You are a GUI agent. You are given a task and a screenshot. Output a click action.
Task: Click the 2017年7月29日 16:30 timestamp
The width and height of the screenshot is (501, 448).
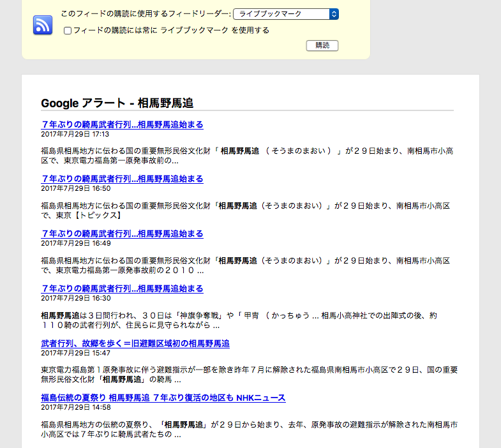(76, 299)
